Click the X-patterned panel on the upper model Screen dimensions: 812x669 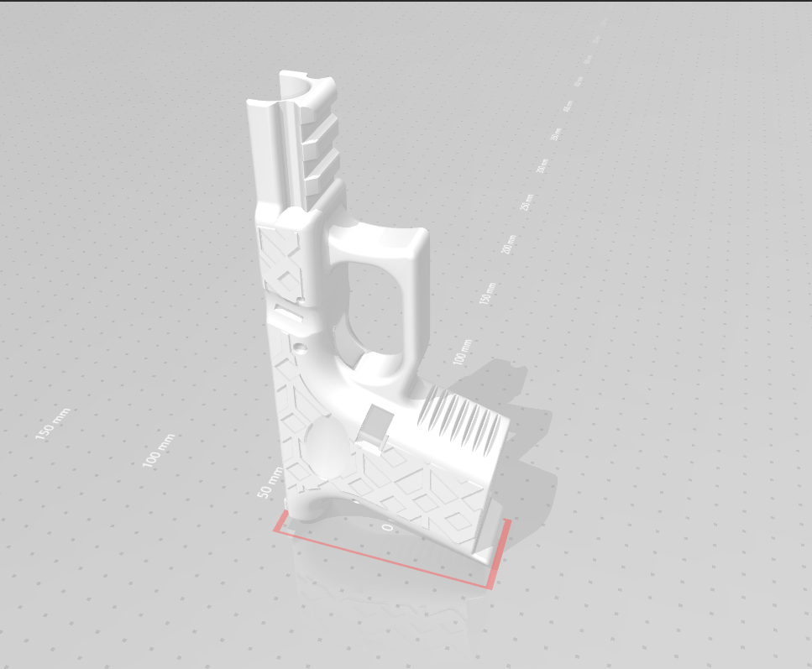point(284,262)
